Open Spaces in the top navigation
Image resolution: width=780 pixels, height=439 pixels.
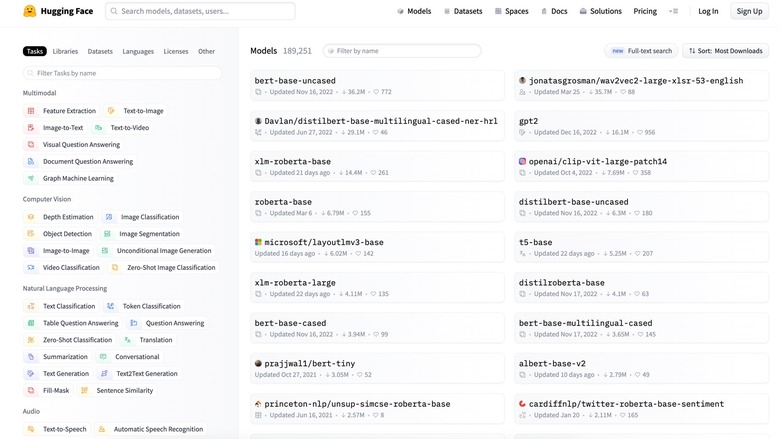[x=512, y=11]
